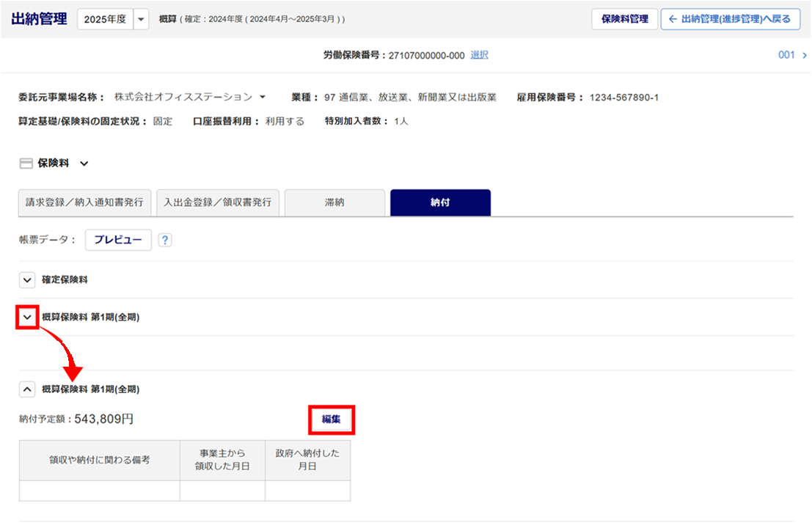Select the 納付 tab
Image resolution: width=812 pixels, height=528 pixels.
(440, 202)
